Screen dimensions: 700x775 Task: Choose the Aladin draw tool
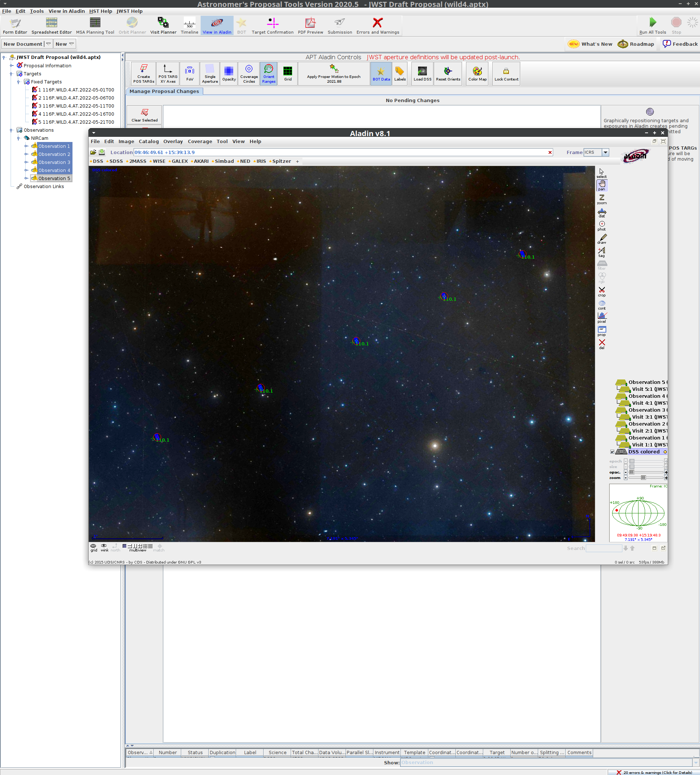[602, 239]
